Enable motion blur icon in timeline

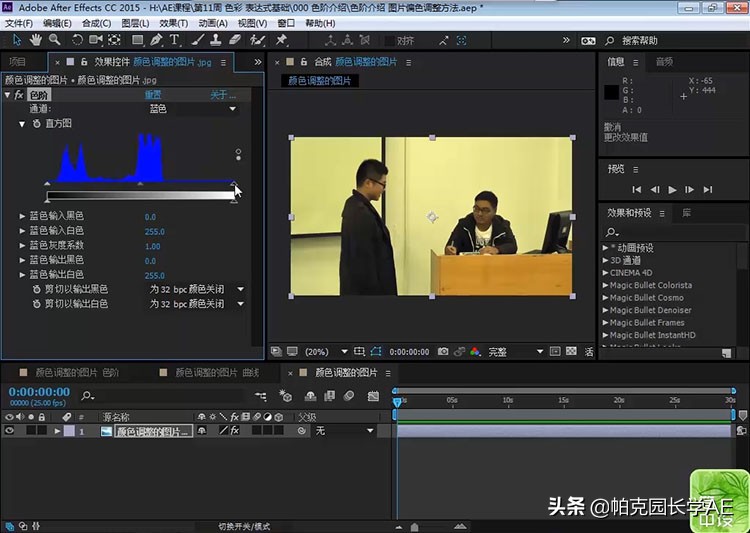349,396
